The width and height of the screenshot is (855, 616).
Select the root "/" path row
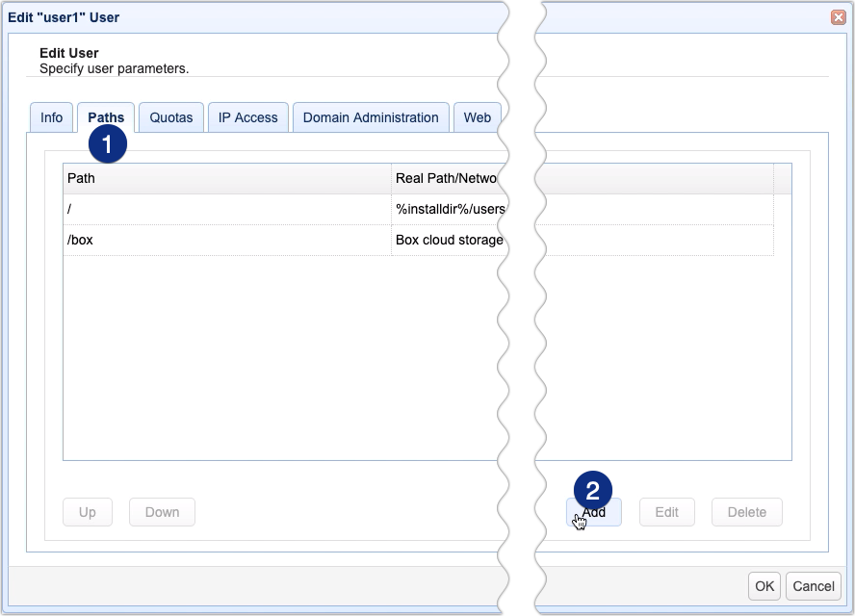point(193,209)
